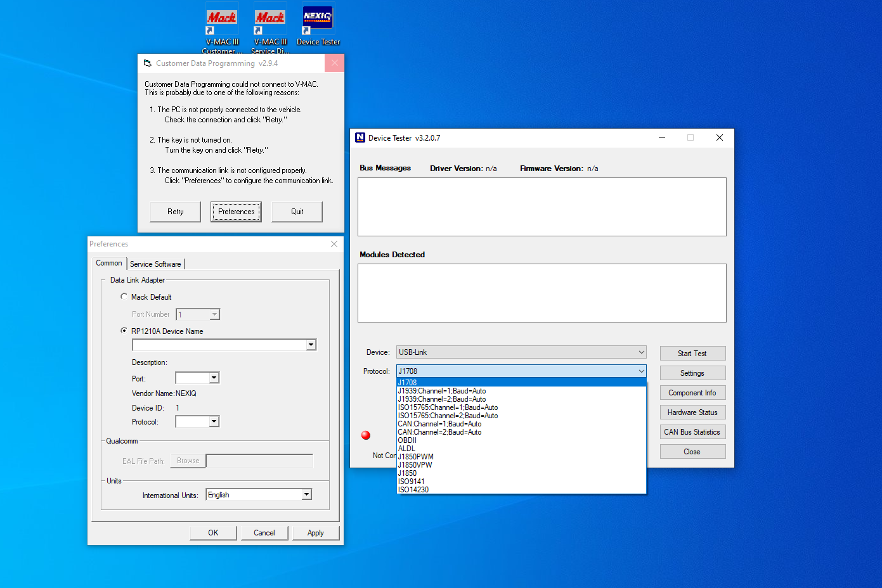Viewport: 882px width, 588px height.
Task: Switch to the Service Software tab
Action: click(155, 264)
